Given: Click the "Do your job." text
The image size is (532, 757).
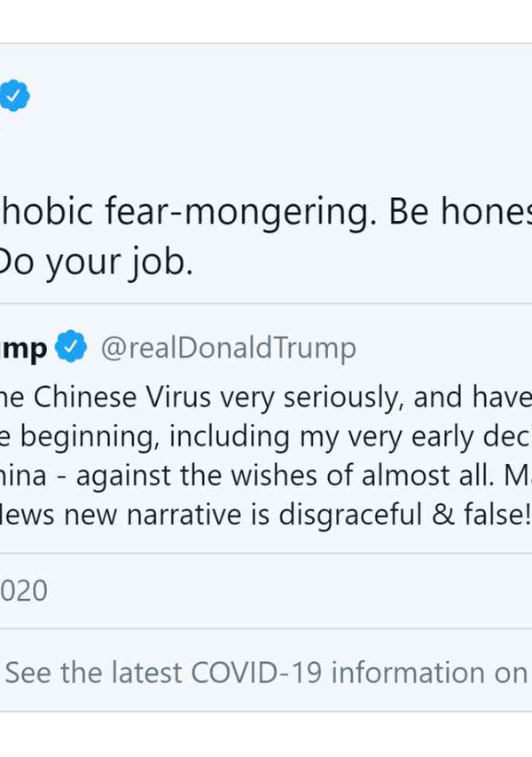Looking at the screenshot, I should (x=96, y=262).
